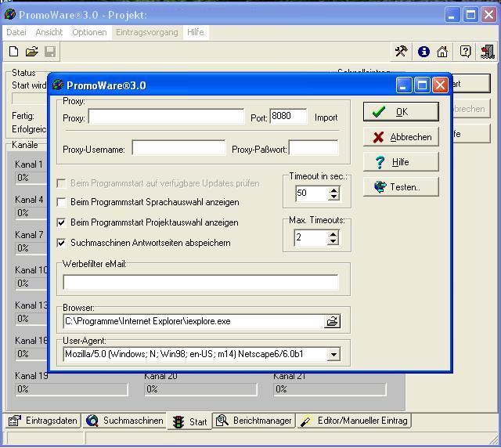Click the New project icon in the toolbar

coord(13,52)
